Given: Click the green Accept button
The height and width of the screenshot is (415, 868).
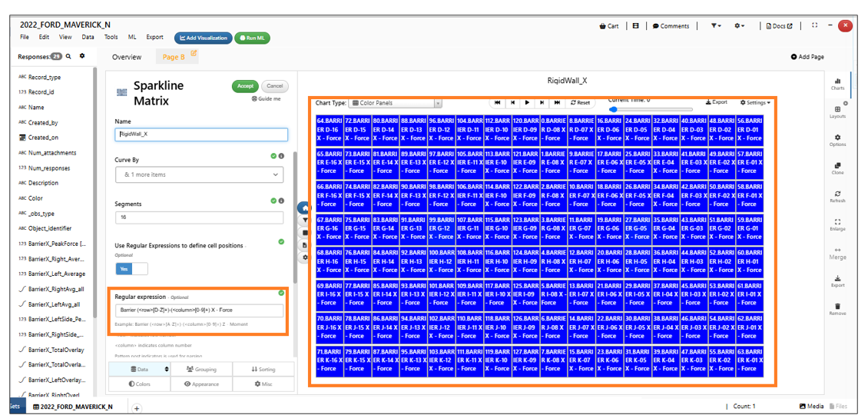Looking at the screenshot, I should coord(245,86).
